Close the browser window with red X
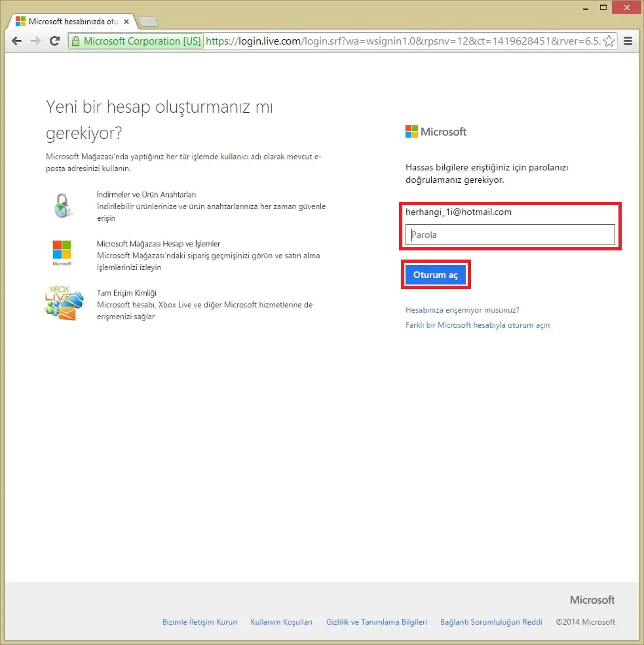 point(627,7)
